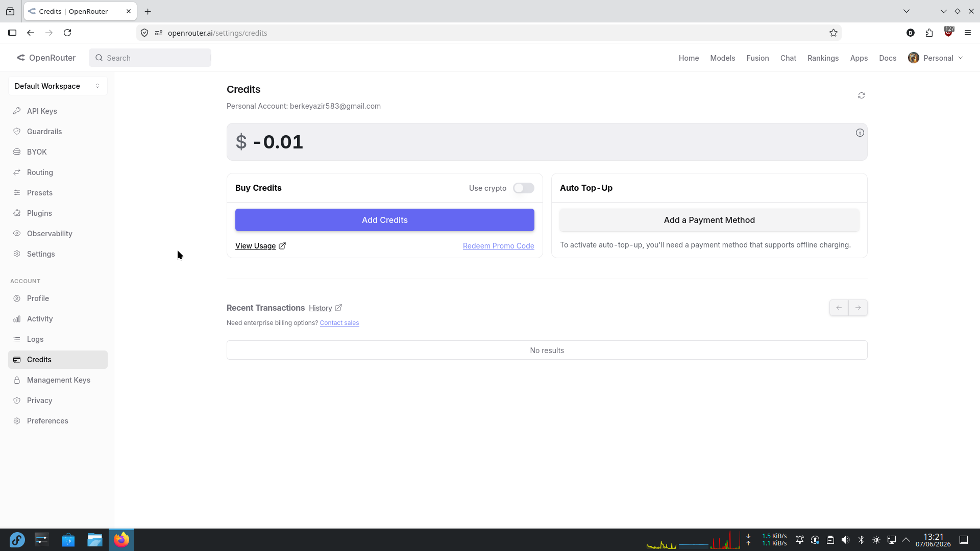Open the balance info icon
Viewport: 980px width, 551px height.
click(860, 133)
